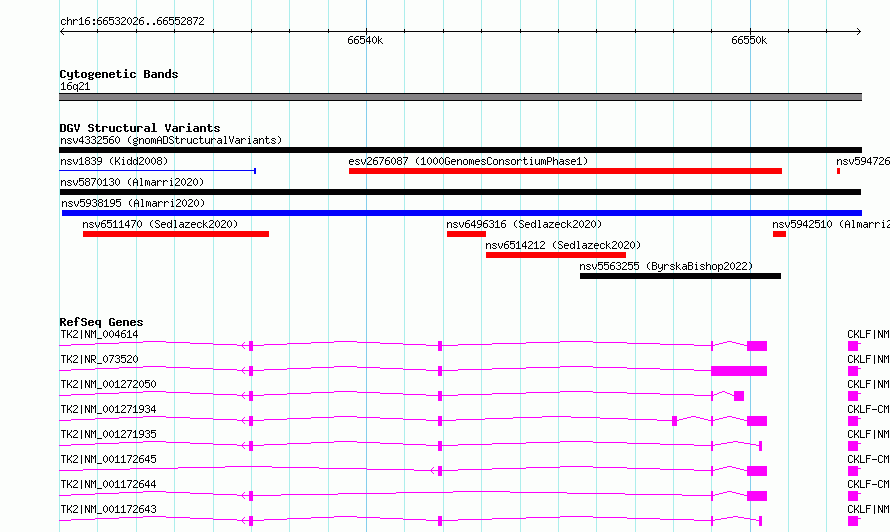Viewport: 890px width, 532px height.
Task: Click the 16q21 band label
Action: 75,86
